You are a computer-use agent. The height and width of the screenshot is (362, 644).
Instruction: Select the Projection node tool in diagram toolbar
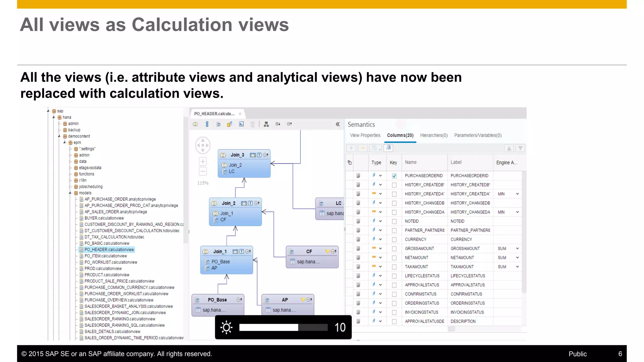218,124
